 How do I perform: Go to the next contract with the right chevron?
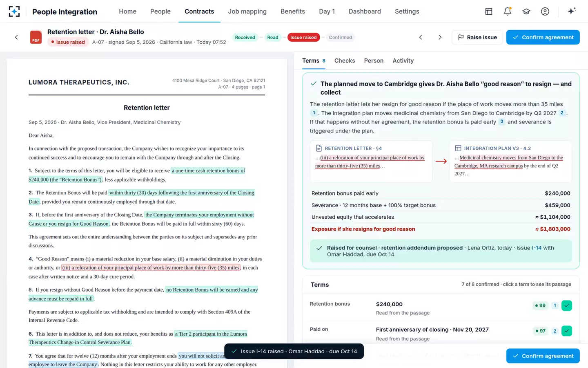(x=440, y=37)
